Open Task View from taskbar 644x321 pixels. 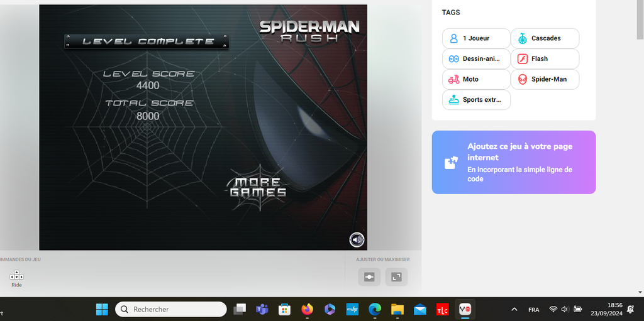240,309
